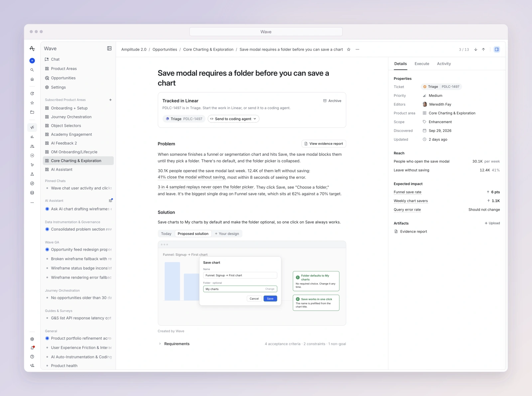Image resolution: width=532 pixels, height=396 pixels.
Task: Click the Amplitude logo in the left rail
Action: click(x=32, y=49)
